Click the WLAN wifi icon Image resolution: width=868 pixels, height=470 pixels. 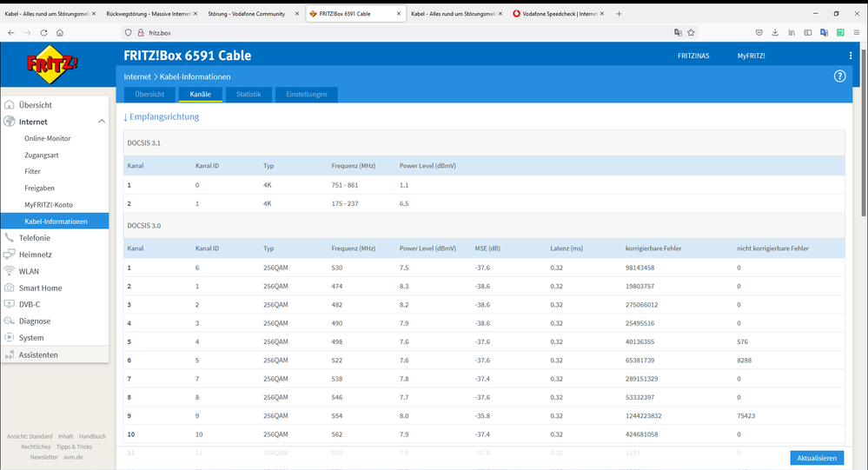tap(10, 271)
